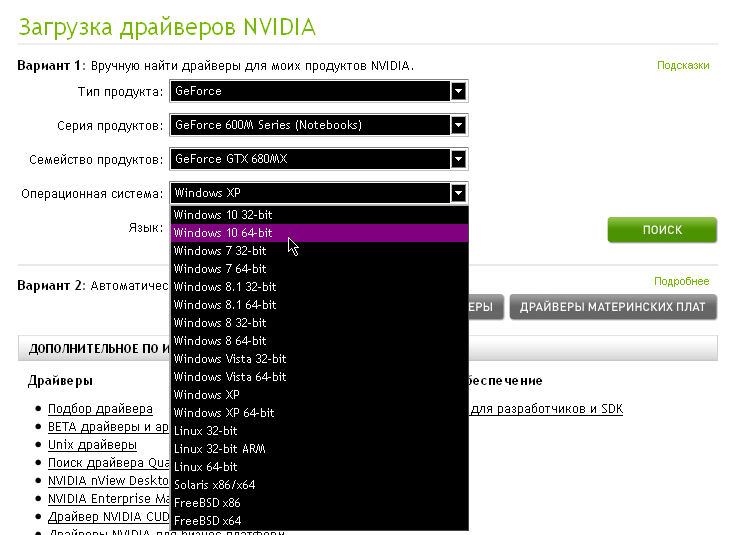
Task: Choose Linux 64-bit option
Action: pyautogui.click(x=319, y=466)
